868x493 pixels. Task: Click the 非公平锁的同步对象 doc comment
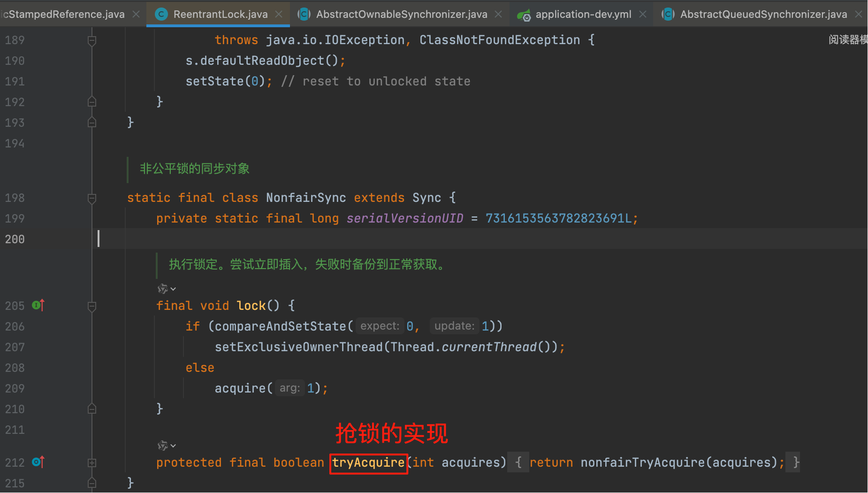pos(195,169)
